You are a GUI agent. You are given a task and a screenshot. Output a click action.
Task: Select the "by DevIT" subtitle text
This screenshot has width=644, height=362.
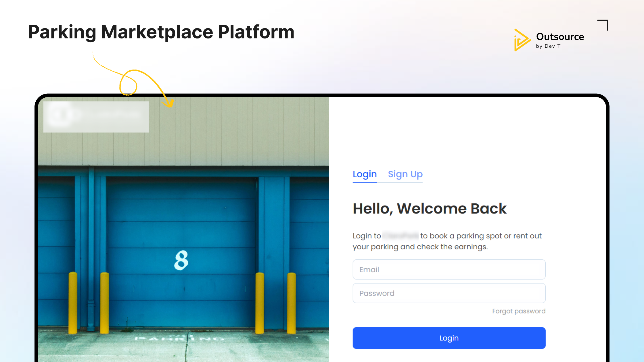(548, 46)
